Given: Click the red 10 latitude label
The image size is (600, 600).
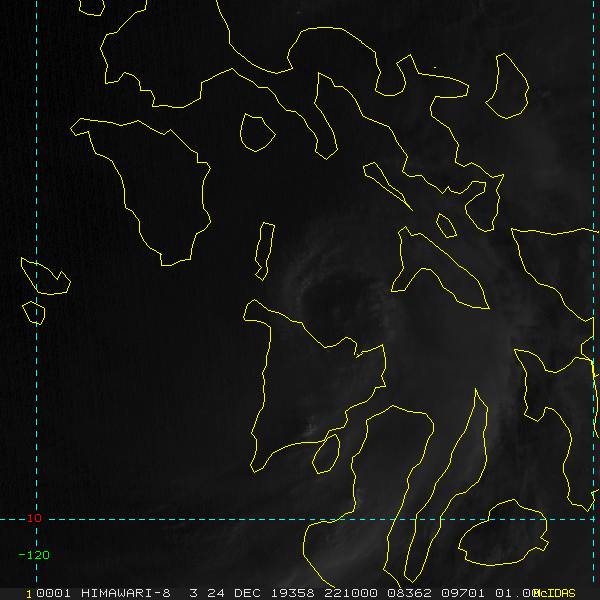Looking at the screenshot, I should click(x=35, y=518).
